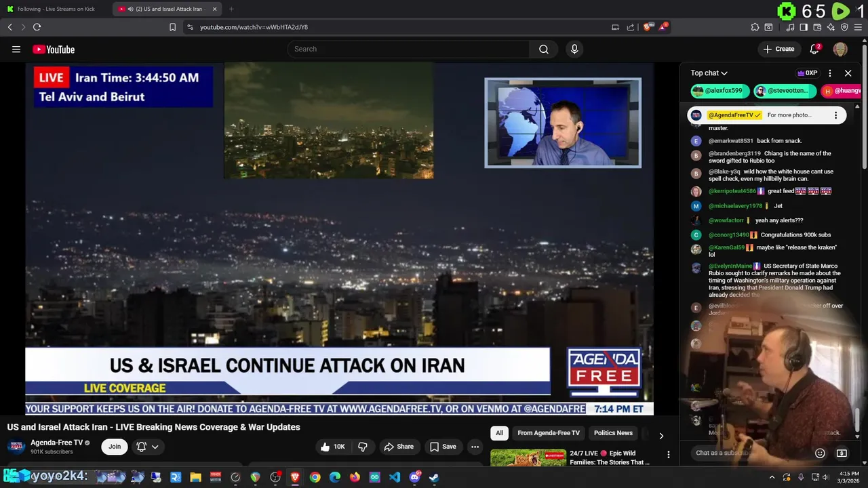Open Discord from the Windows taskbar
Screen dimensions: 868x488
(414, 477)
